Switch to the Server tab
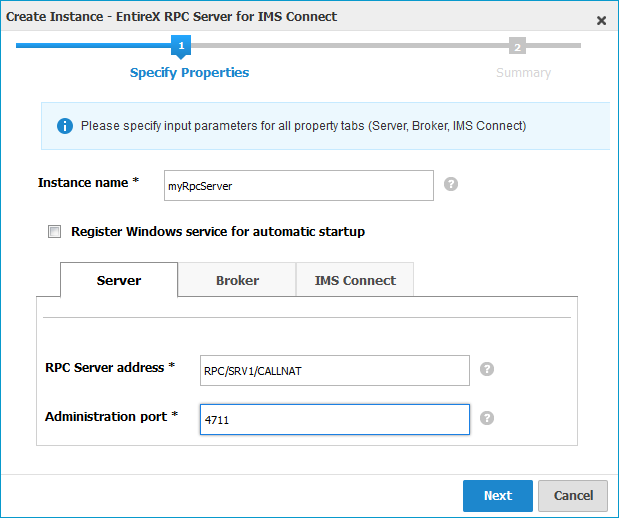The width and height of the screenshot is (619, 518). 119,280
